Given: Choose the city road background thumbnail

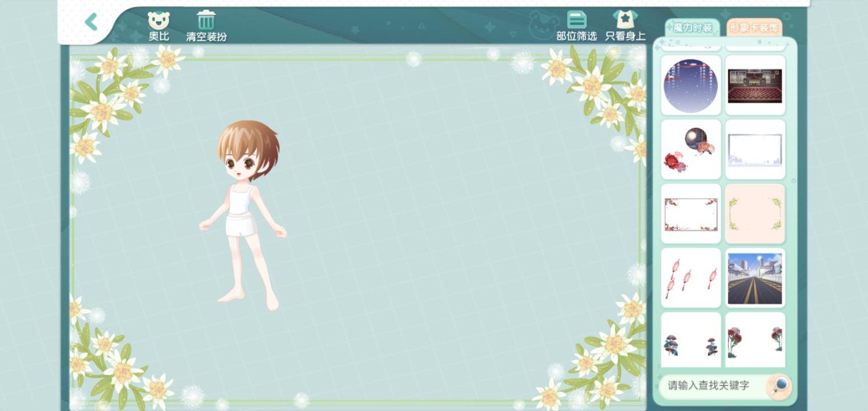Looking at the screenshot, I should (x=755, y=278).
